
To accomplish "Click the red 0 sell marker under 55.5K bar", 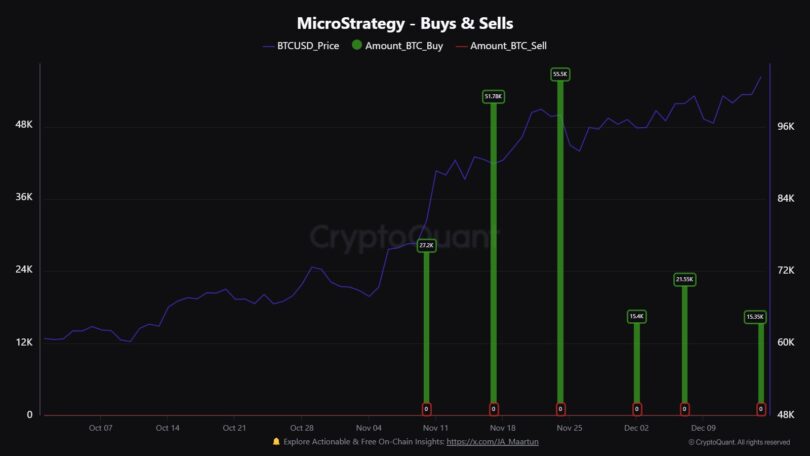I will [560, 409].
